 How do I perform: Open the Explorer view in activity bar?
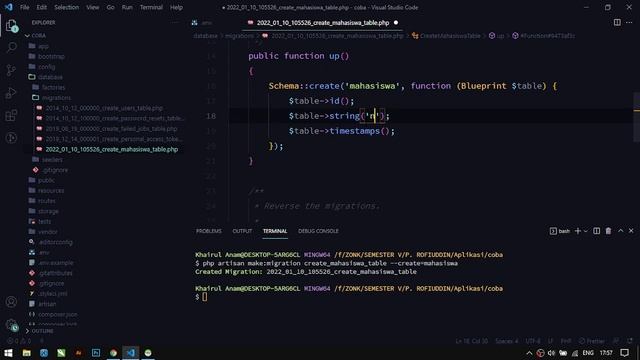(11, 26)
